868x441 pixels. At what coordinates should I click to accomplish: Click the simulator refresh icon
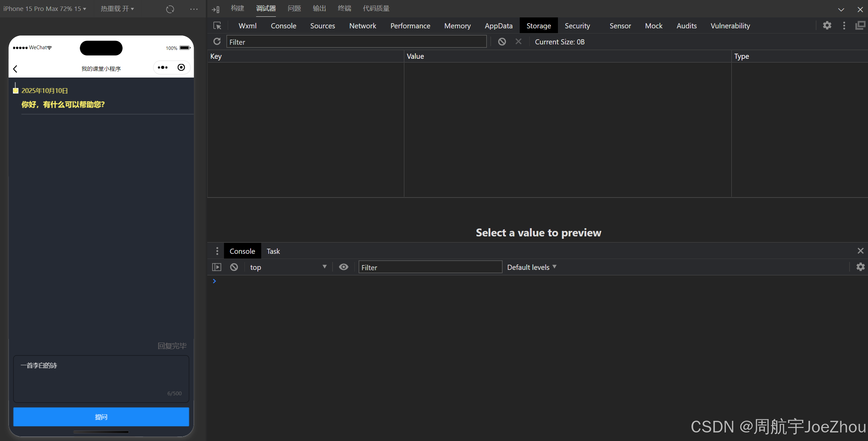point(170,9)
